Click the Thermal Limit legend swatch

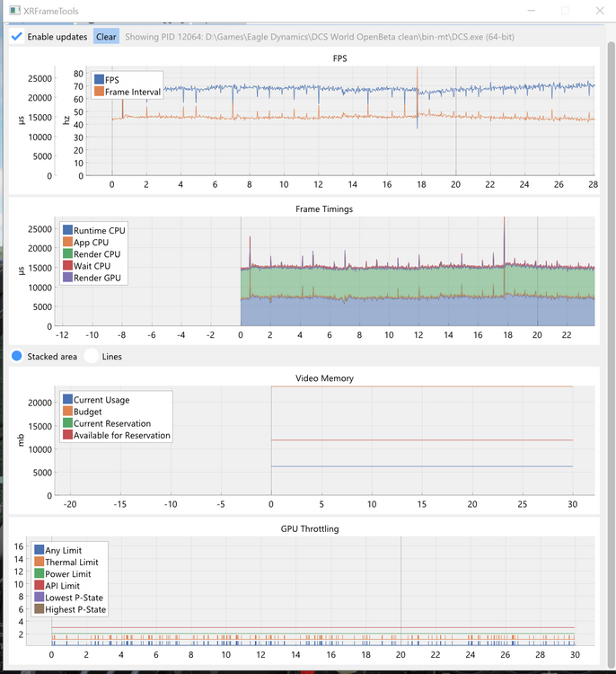40,562
